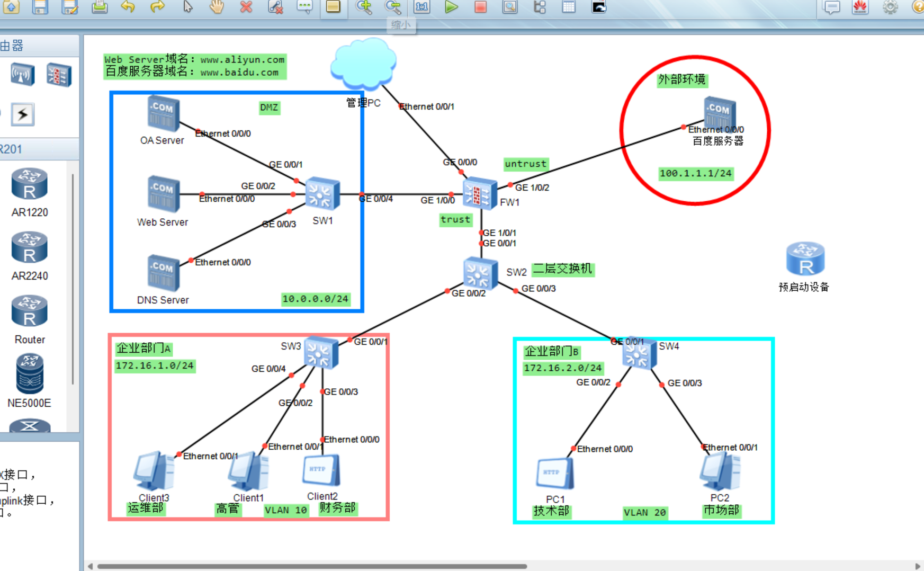Select the Client3 computer
Screen dimensions: 924x571
pos(154,471)
